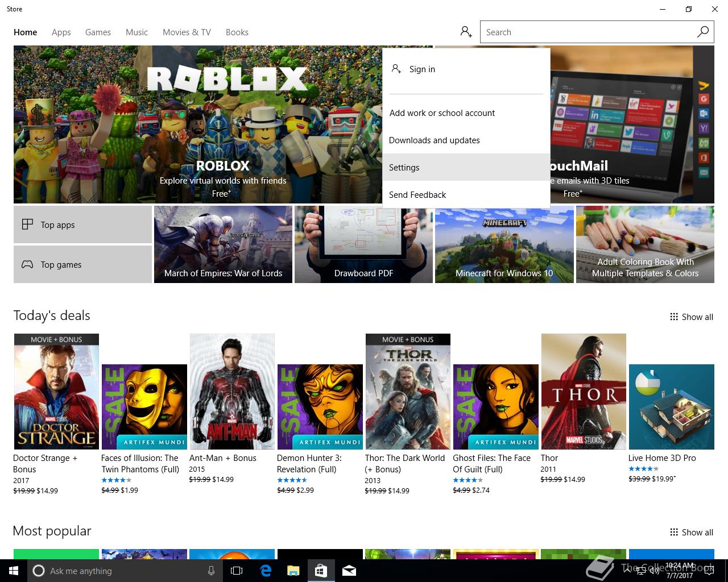Open the TouchMail featured banner
The width and height of the screenshot is (728, 582).
click(631, 124)
